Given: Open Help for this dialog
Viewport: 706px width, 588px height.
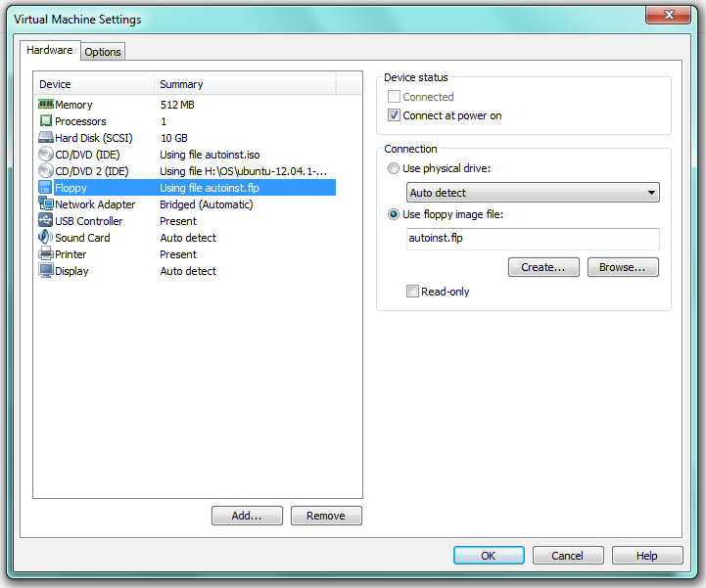Looking at the screenshot, I should pos(647,556).
